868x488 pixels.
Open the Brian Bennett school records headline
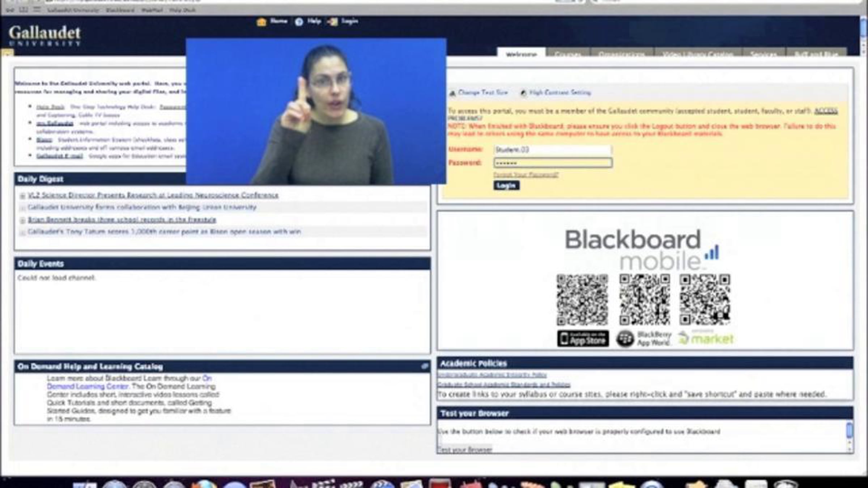(122, 219)
